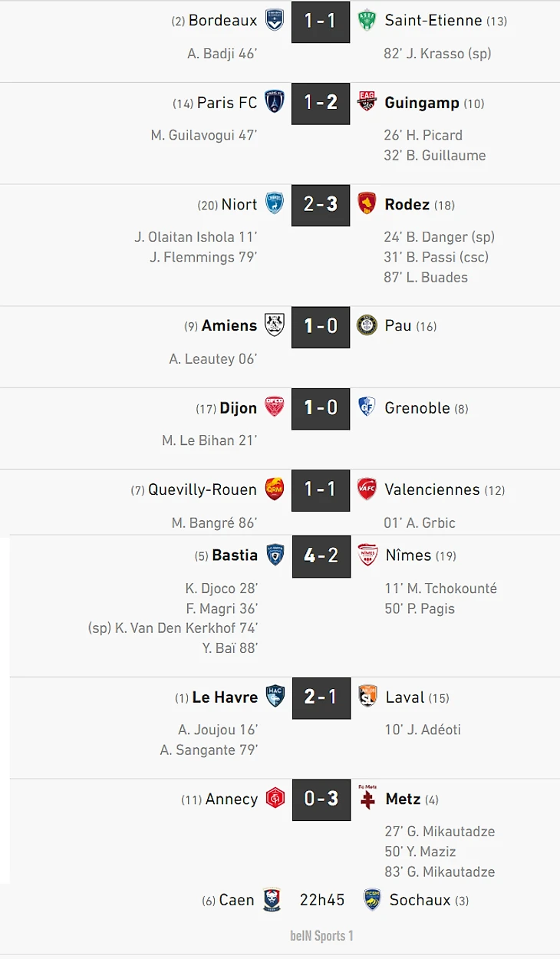Viewport: 560px width, 959px height.
Task: Click the Rodez club crest
Action: 367,204
